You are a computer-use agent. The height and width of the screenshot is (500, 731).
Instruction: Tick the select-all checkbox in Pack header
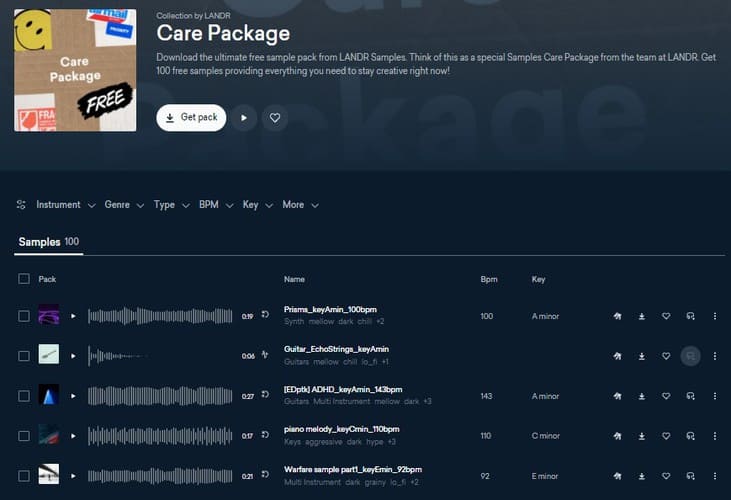click(24, 279)
